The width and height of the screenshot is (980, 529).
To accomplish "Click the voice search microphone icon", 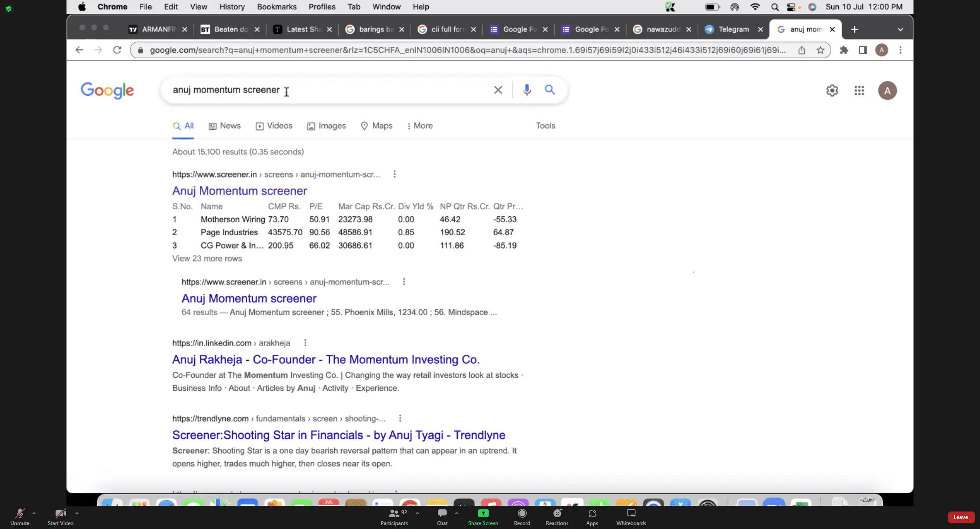I will tap(527, 90).
